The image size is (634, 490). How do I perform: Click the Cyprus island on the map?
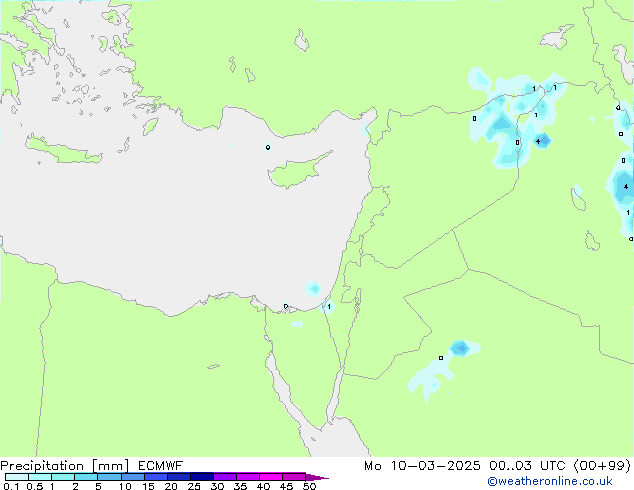click(295, 173)
